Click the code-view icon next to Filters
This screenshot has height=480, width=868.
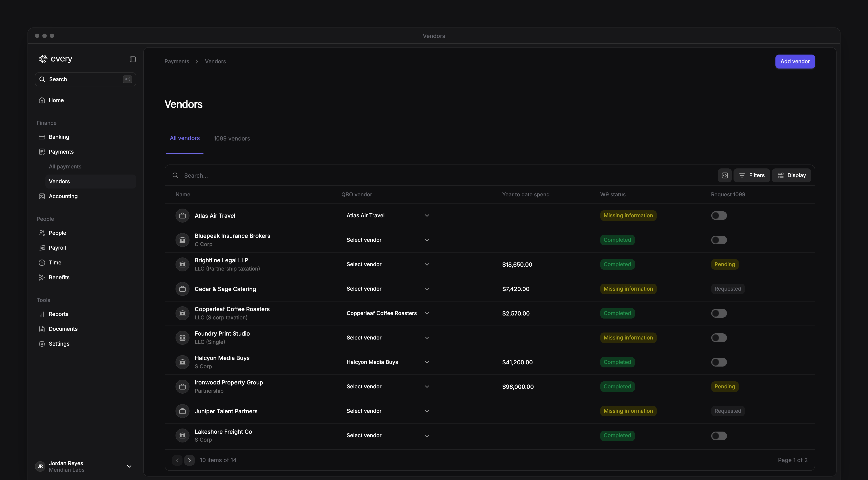pos(724,175)
